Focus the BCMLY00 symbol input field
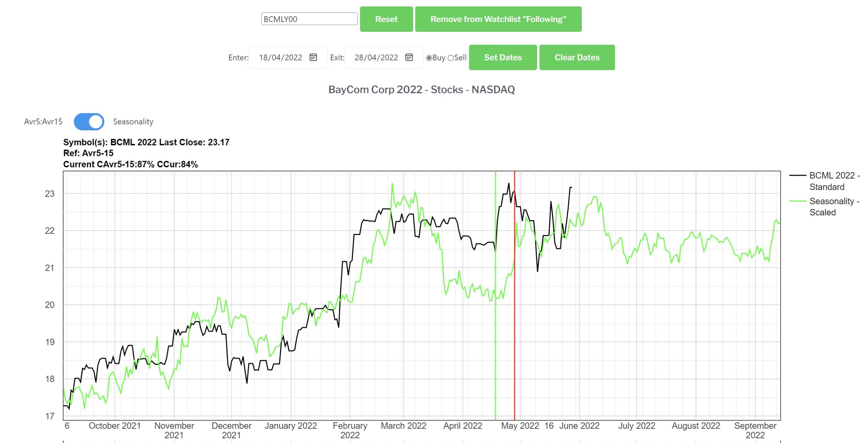Screen dimensions: 868x443 pos(309,19)
